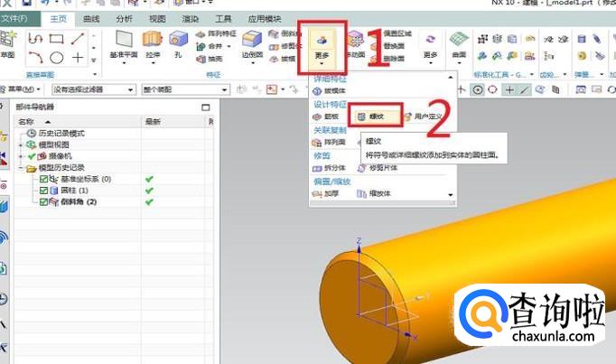Switch to the 分析 tab

[x=125, y=18]
